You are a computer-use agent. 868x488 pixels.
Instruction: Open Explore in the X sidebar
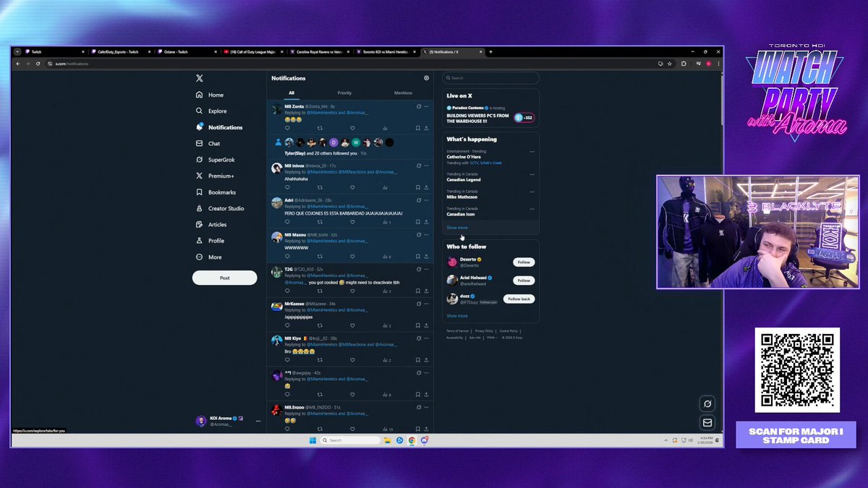211,111
